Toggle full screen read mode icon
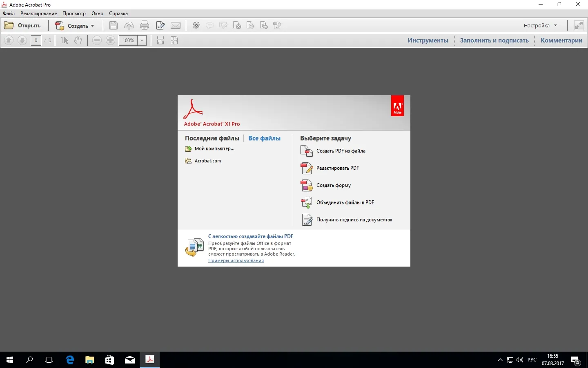Screen dimensions: 588x368 tap(579, 25)
